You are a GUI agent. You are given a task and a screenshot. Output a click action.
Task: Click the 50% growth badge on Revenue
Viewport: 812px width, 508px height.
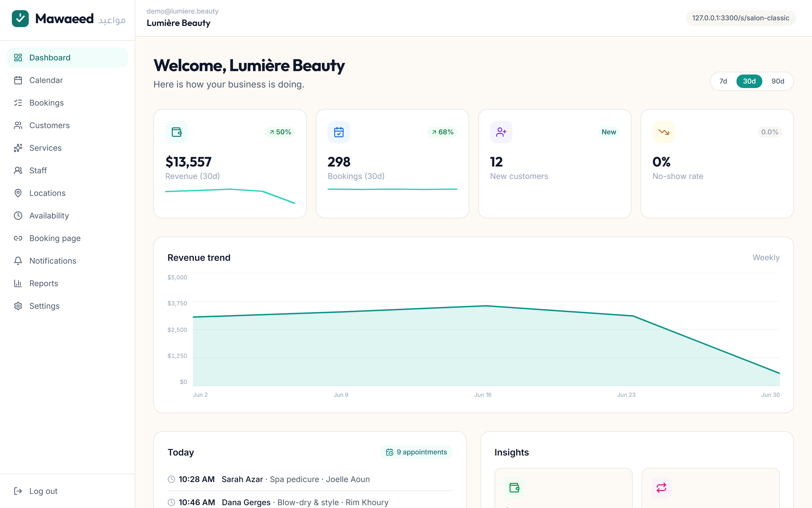tap(280, 132)
